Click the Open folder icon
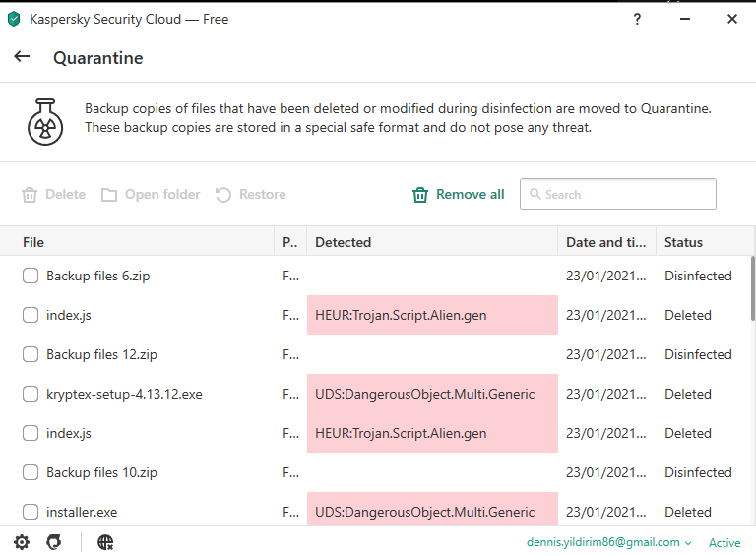Screen dimensions: 756x556 [109, 195]
